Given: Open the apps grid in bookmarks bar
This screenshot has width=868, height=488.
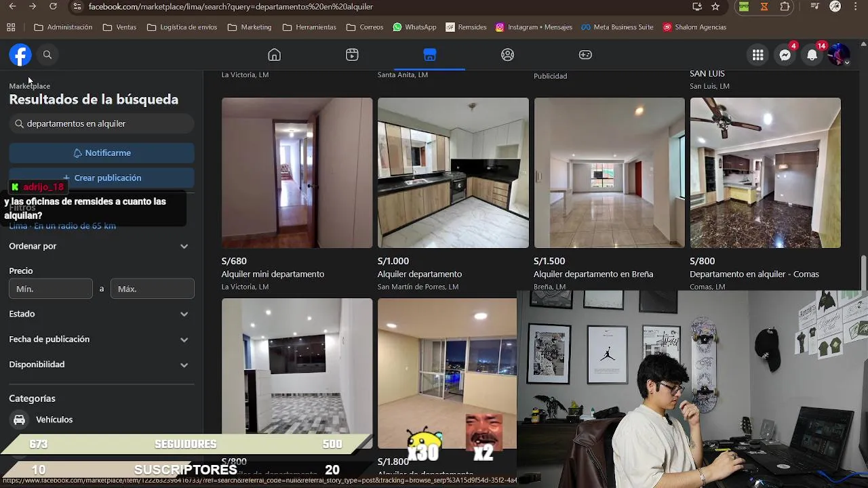Looking at the screenshot, I should pos(11,27).
